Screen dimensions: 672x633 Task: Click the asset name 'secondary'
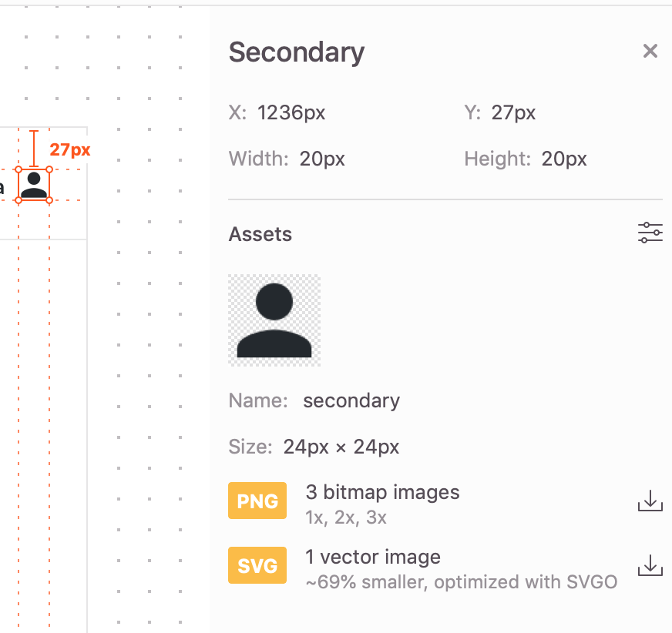351,400
